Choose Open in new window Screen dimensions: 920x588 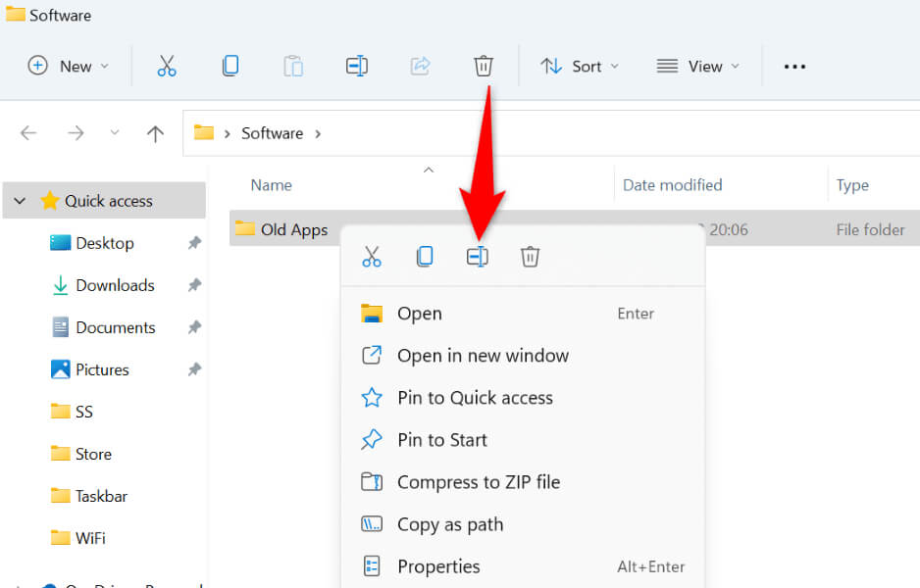pyautogui.click(x=523, y=356)
